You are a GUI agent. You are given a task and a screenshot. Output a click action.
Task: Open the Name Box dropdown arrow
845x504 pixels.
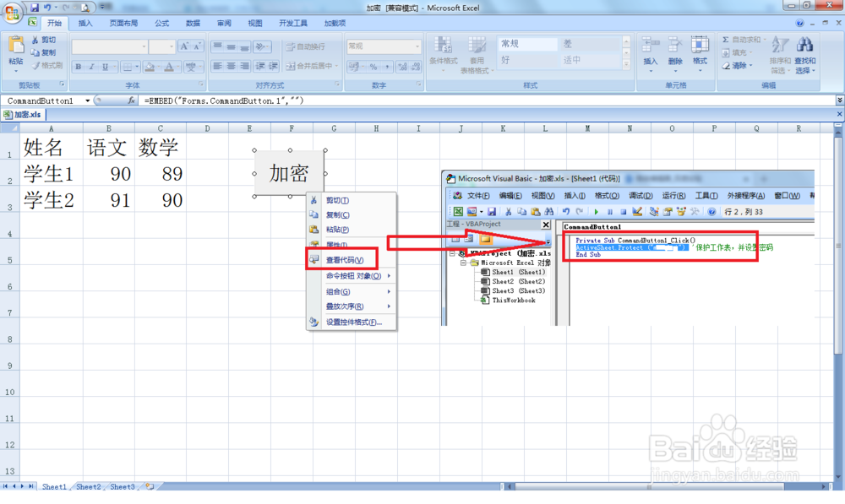[x=87, y=100]
